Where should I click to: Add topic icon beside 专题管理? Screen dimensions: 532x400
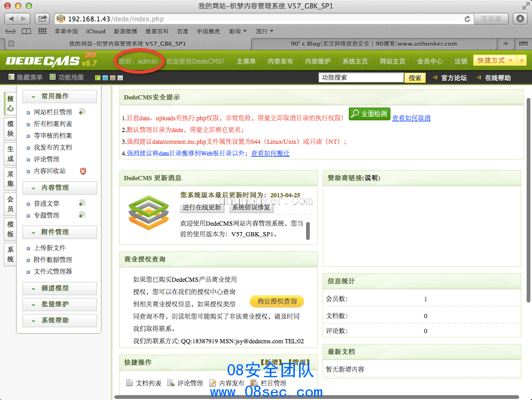pos(82,215)
